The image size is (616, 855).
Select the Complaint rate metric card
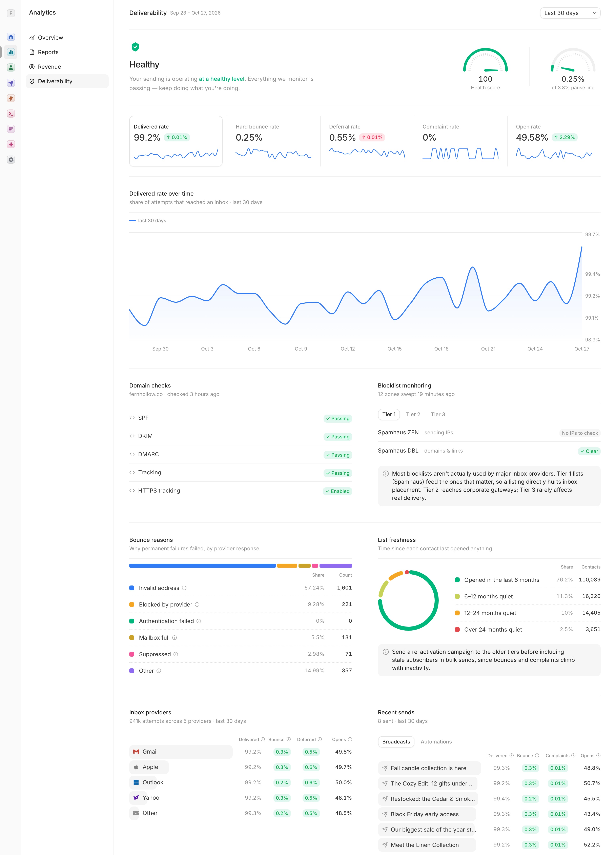point(460,141)
